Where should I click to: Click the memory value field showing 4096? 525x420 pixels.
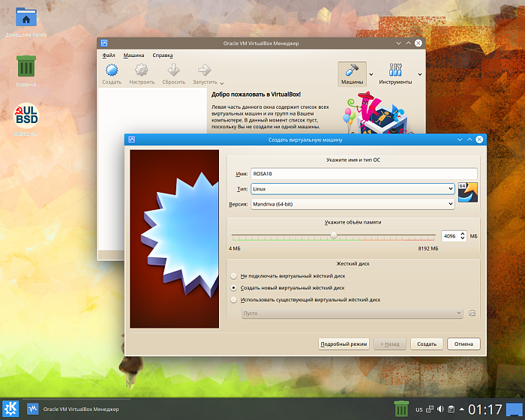tap(450, 236)
